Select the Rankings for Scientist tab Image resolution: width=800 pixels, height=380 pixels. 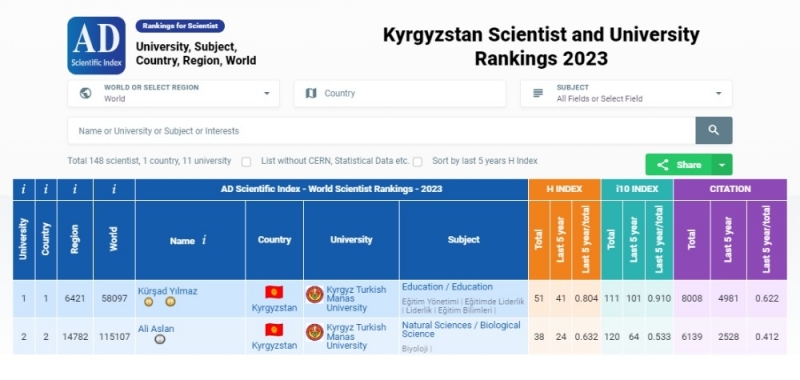(180, 26)
